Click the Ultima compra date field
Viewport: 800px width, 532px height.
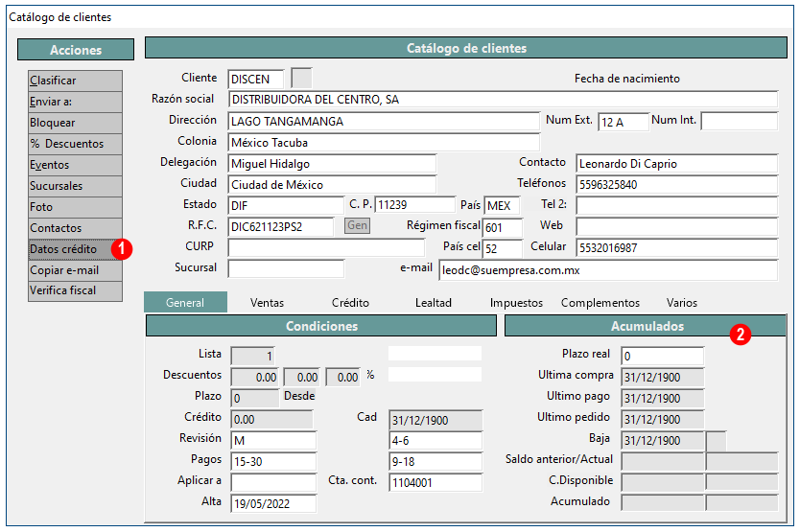[x=663, y=378]
